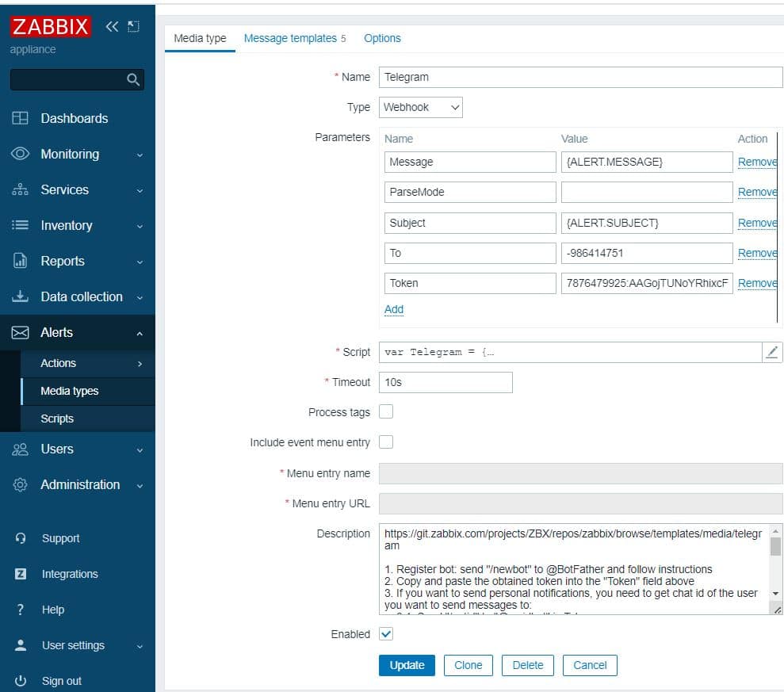784x692 pixels.
Task: Click the Description scrollbar up arrow
Action: (x=775, y=531)
